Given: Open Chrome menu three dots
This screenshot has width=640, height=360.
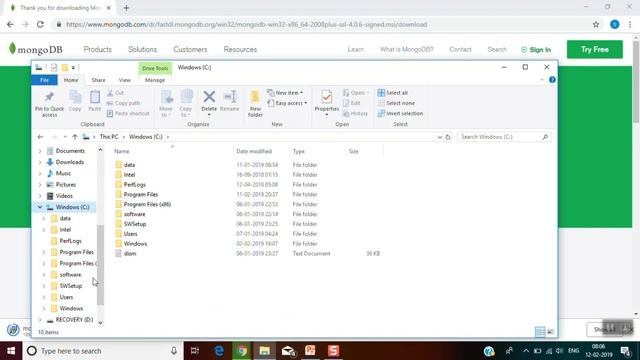Looking at the screenshot, I should point(630,24).
